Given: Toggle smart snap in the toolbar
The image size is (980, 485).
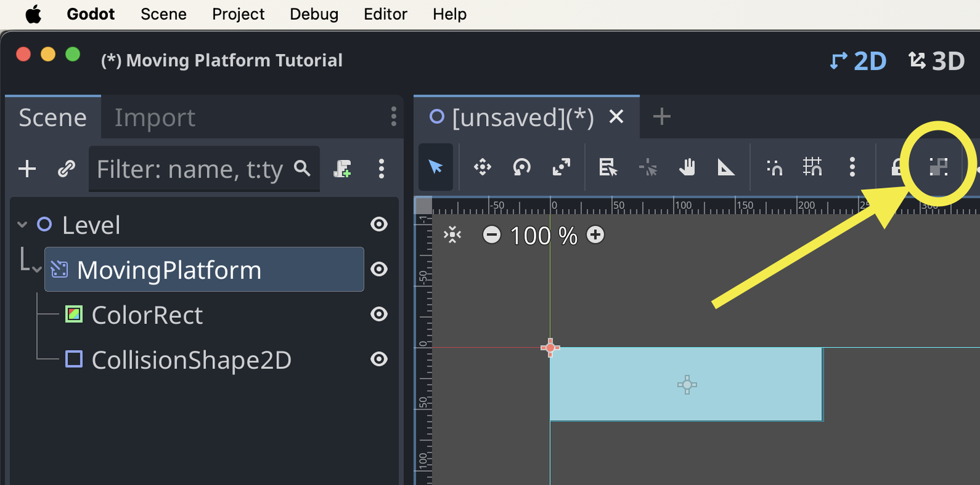Looking at the screenshot, I should pyautogui.click(x=774, y=168).
